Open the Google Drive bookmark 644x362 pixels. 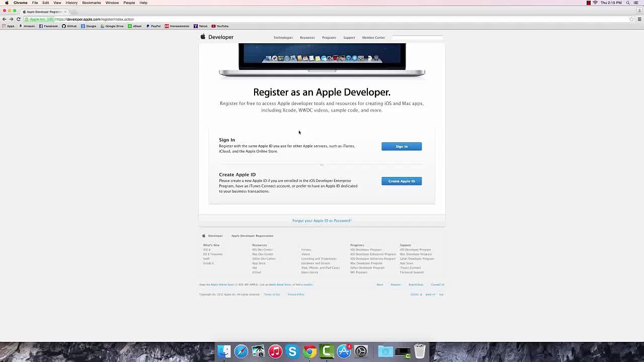pyautogui.click(x=112, y=26)
